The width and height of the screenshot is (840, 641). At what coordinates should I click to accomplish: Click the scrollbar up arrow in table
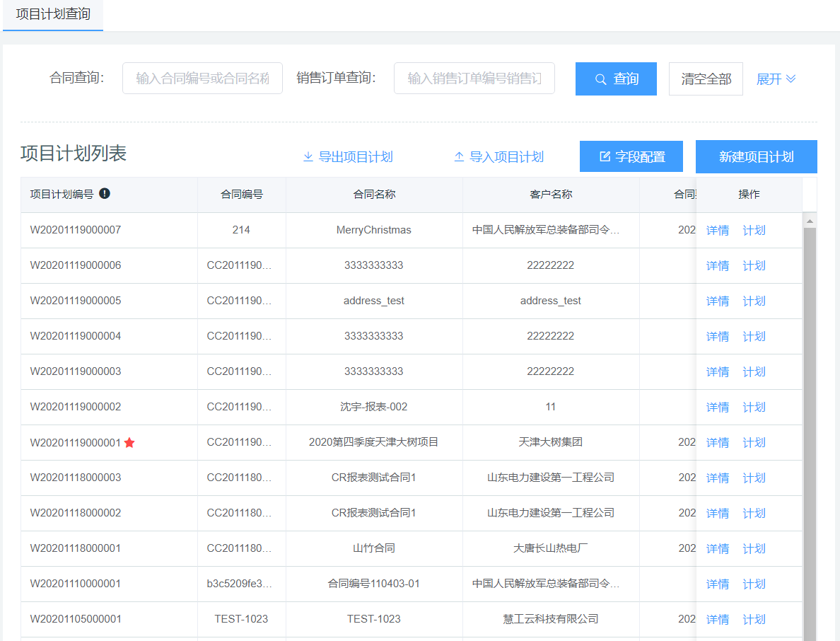(810, 221)
